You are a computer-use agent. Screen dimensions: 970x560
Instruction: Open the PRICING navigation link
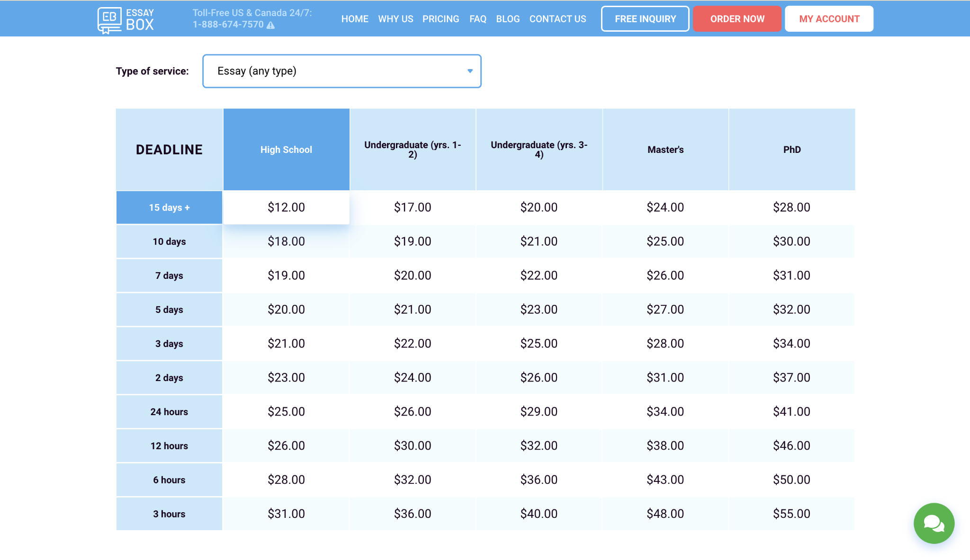[x=440, y=19]
